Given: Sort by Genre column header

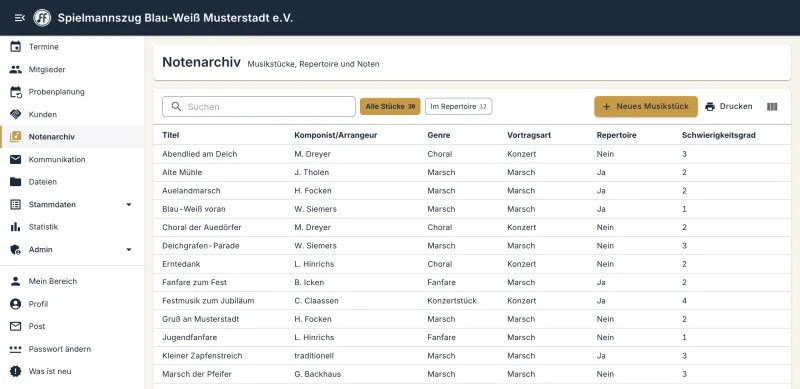Looking at the screenshot, I should (439, 135).
